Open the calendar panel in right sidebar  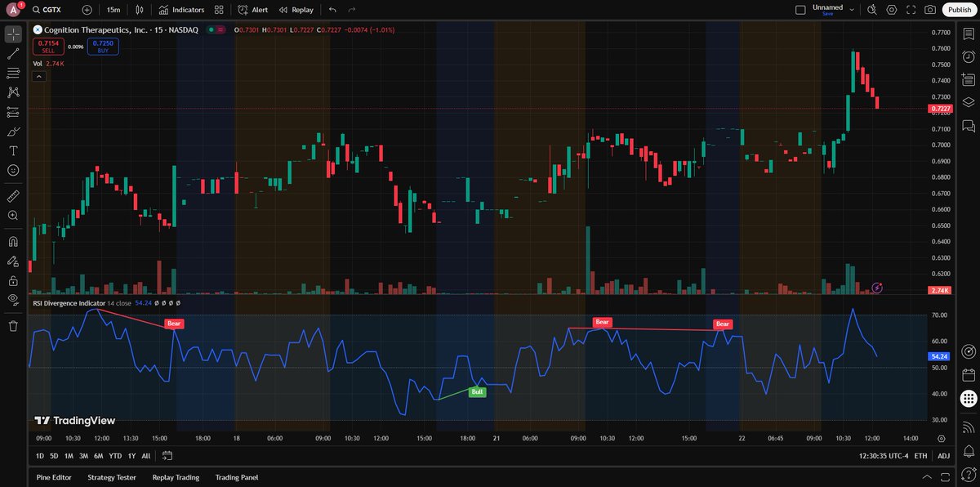(968, 376)
